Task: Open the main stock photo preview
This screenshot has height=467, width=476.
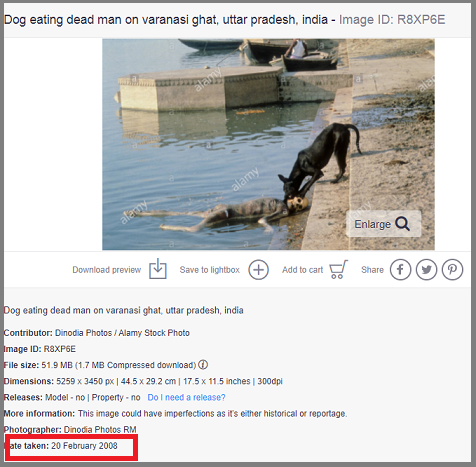Action: pyautogui.click(x=268, y=144)
